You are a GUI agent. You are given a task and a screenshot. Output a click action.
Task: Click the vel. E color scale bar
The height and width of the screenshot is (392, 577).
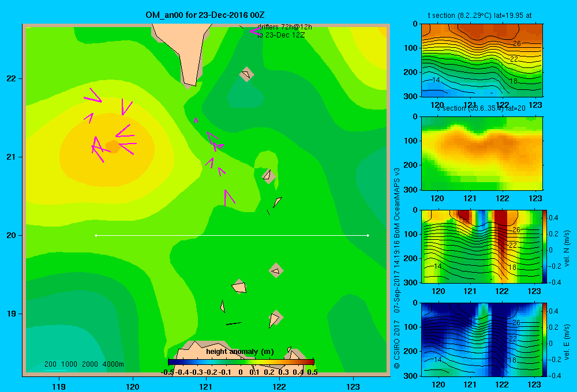545,339
